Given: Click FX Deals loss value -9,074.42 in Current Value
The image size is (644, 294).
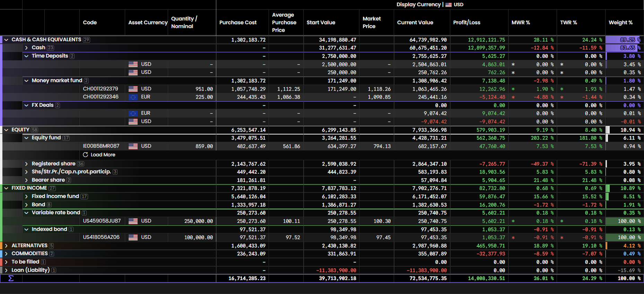Looking at the screenshot, I should click(434, 122).
